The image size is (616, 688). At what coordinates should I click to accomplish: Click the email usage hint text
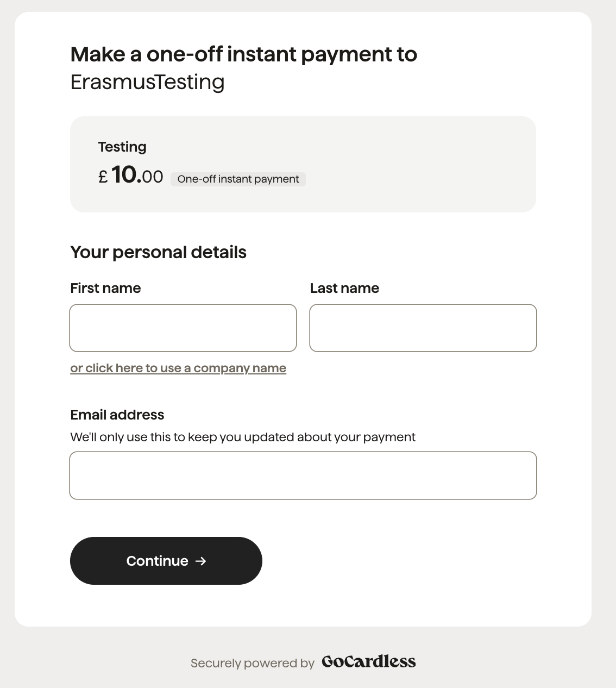coord(243,437)
